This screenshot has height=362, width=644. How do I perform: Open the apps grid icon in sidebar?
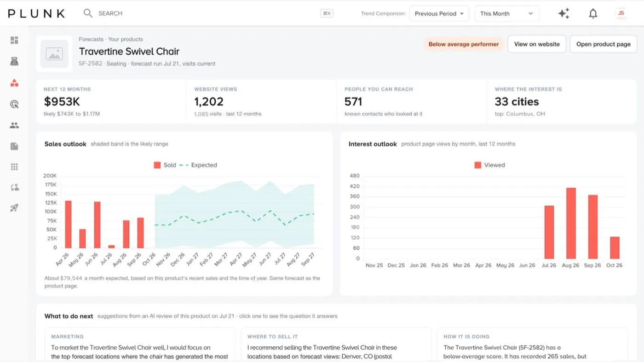[14, 167]
